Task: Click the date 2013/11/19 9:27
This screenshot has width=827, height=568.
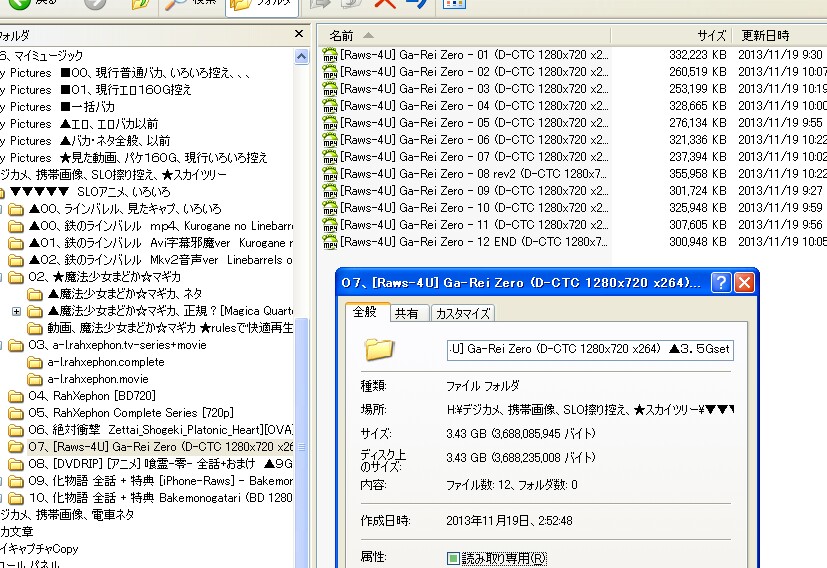Action: 780,191
